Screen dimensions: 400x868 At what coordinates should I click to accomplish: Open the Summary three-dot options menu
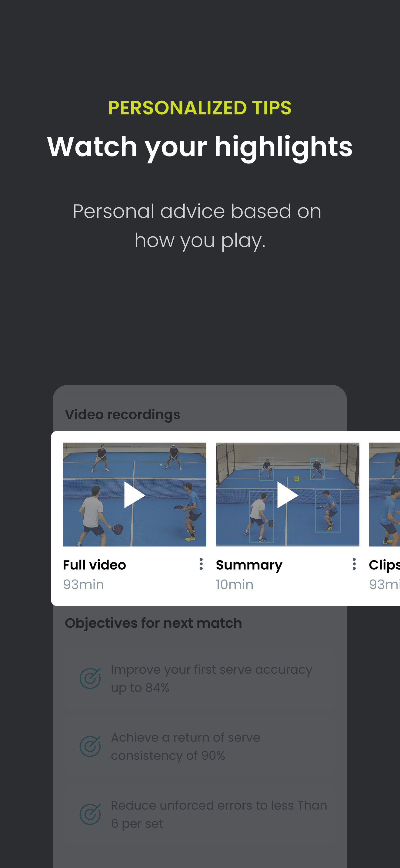click(x=354, y=564)
